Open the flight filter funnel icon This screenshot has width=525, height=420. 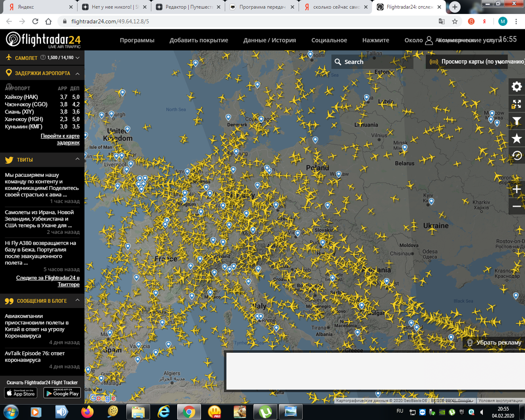517,121
